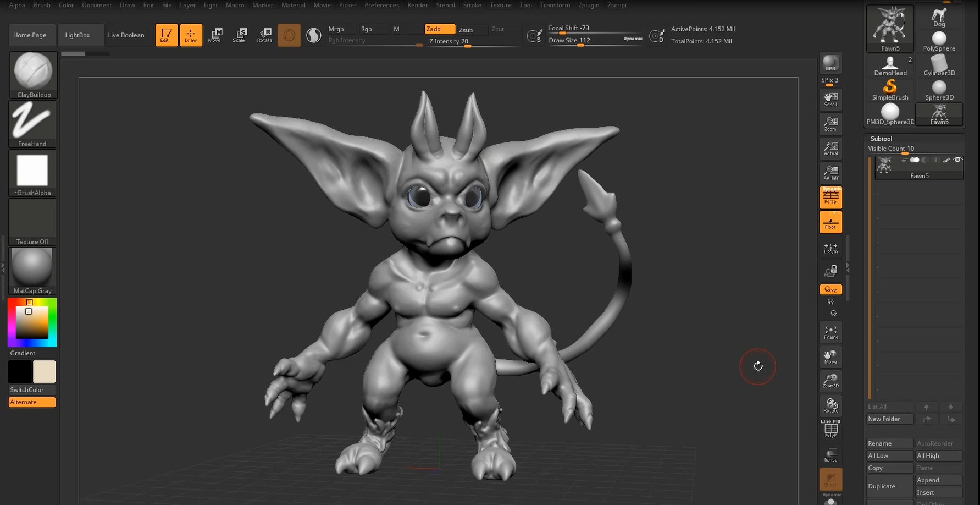Open the BrushAlpha alpha picker
Screen dimensions: 980x505
[x=32, y=173]
